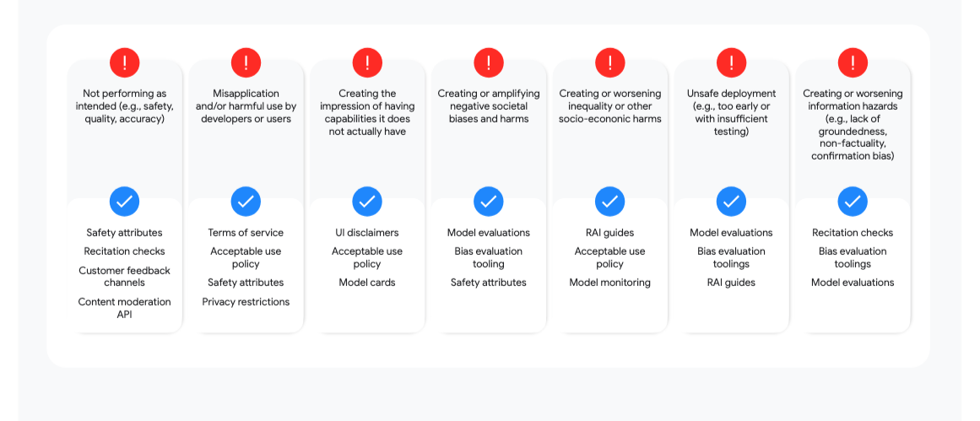Click the red alert icon above 'Unsafe deployment'
This screenshot has width=980, height=421.
point(731,62)
